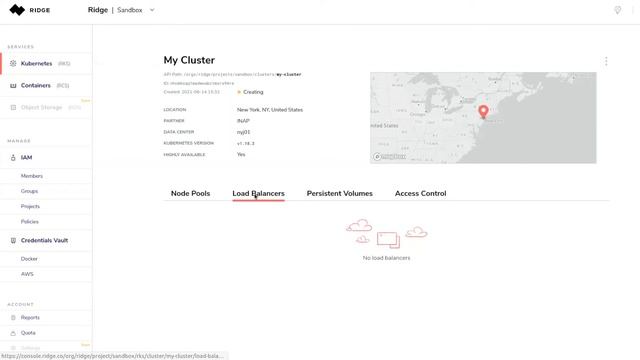This screenshot has width=640, height=360.
Task: Click the IAM sidebar label
Action: pos(27,158)
